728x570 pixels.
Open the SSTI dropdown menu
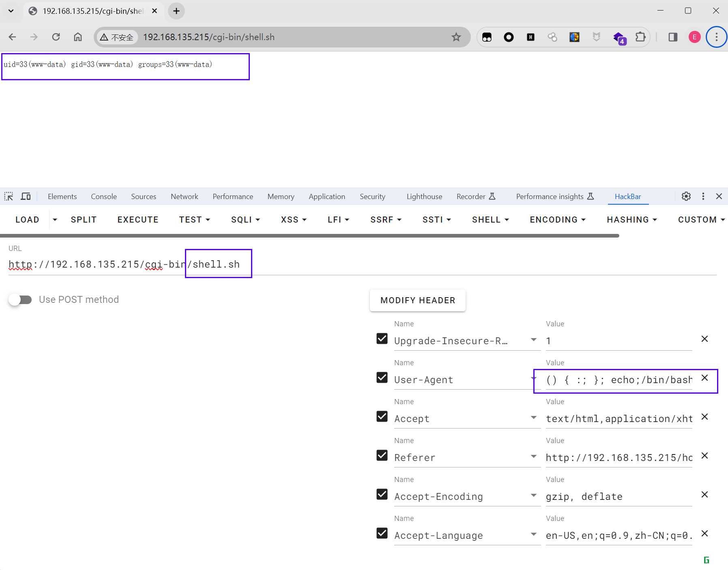pos(436,219)
